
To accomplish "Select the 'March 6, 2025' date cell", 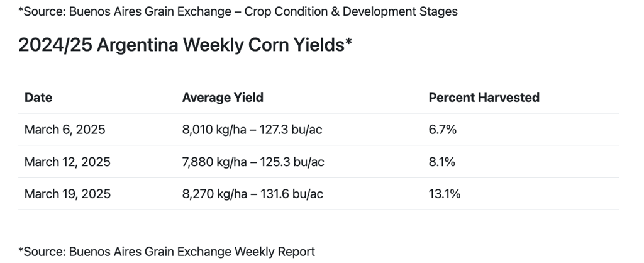I will (65, 130).
